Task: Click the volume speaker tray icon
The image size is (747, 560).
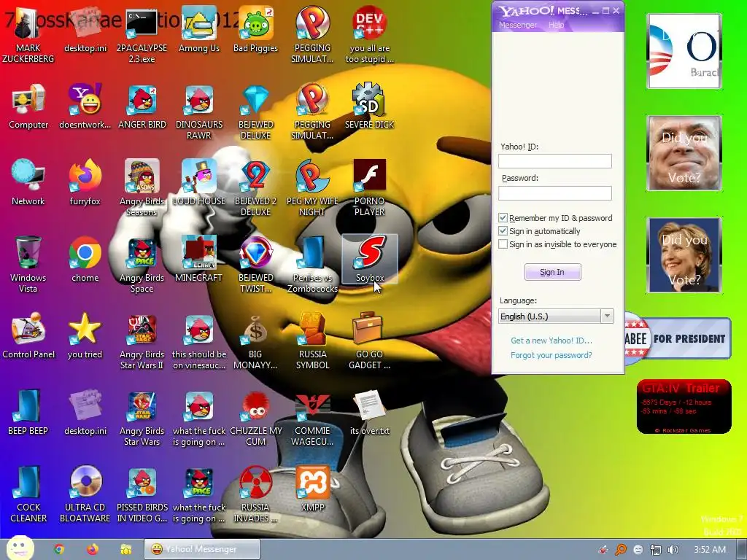Action: pyautogui.click(x=673, y=550)
